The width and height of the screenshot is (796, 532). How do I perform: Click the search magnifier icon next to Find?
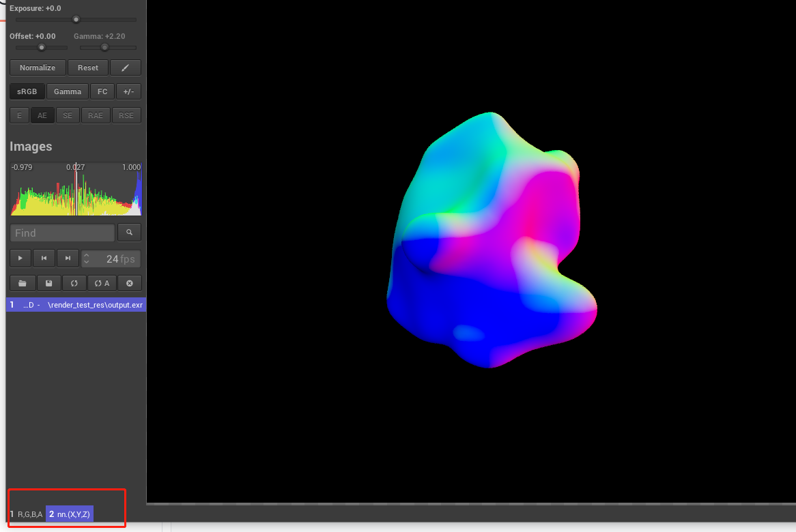coord(130,233)
